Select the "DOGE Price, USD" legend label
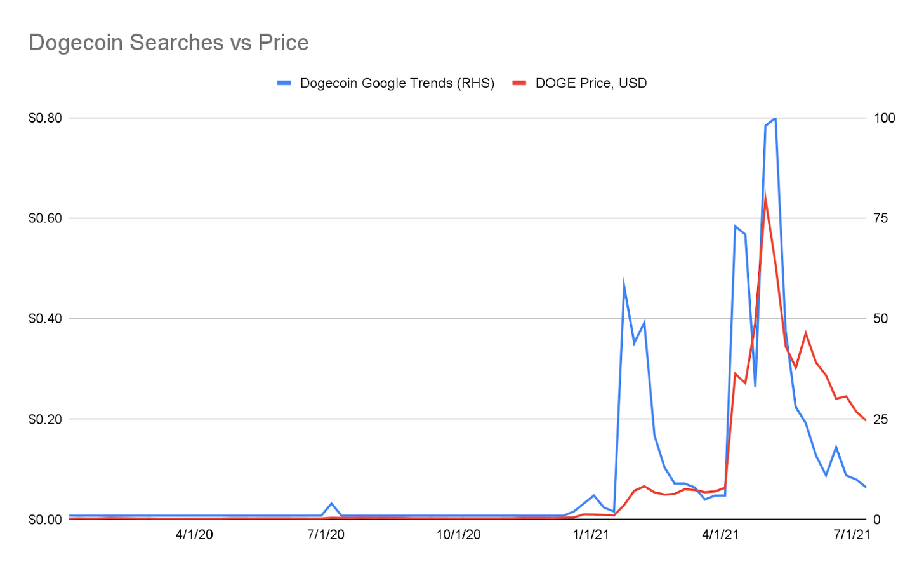The image size is (924, 571). coord(591,83)
